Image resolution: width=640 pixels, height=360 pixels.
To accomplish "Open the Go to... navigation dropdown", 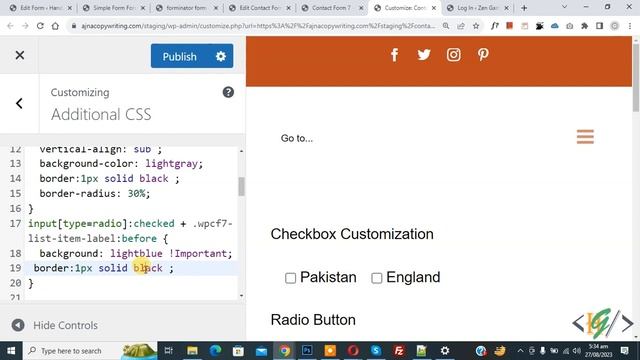I will click(x=297, y=138).
